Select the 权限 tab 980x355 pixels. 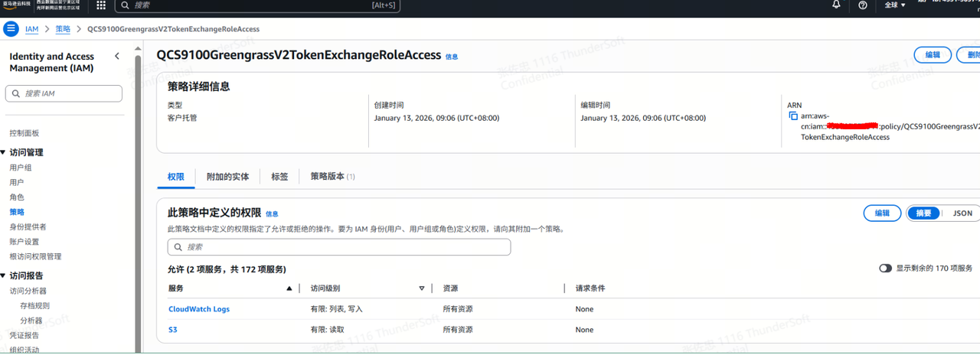(x=176, y=177)
